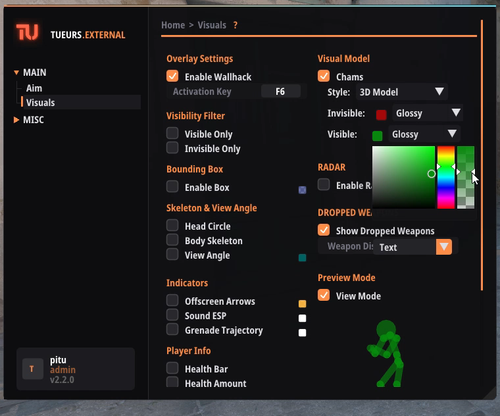
Task: Click the v2.2.0 version text
Action: tap(62, 380)
